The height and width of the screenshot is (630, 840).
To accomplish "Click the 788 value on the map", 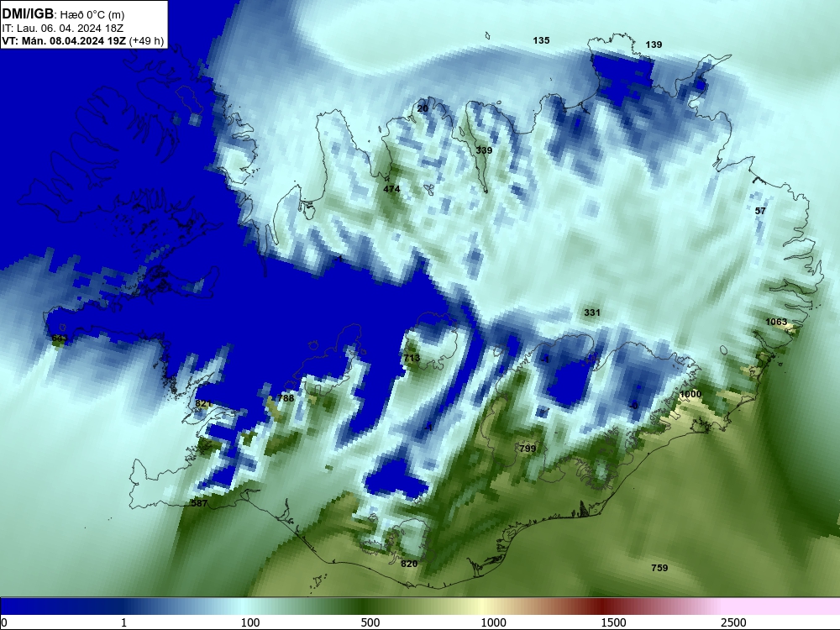I will (286, 398).
